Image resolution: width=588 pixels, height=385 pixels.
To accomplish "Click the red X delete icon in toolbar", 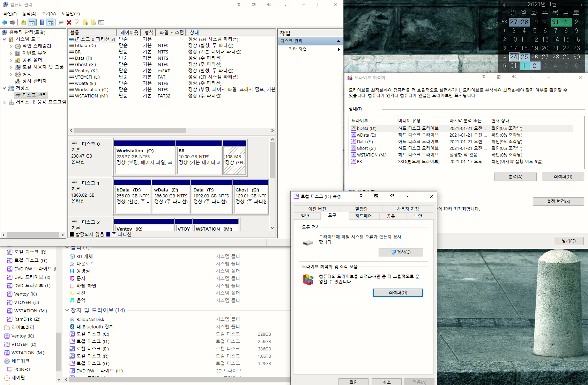I will (69, 22).
